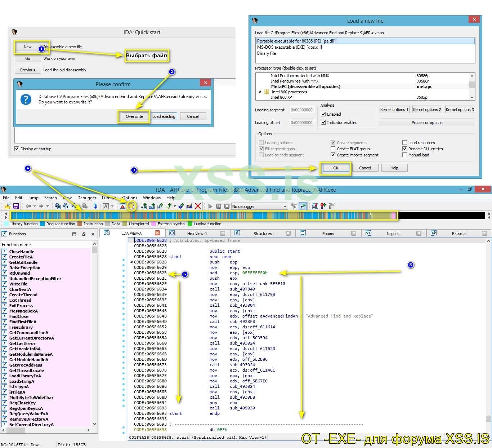Switch to the Hex View-1 tab

point(197,233)
